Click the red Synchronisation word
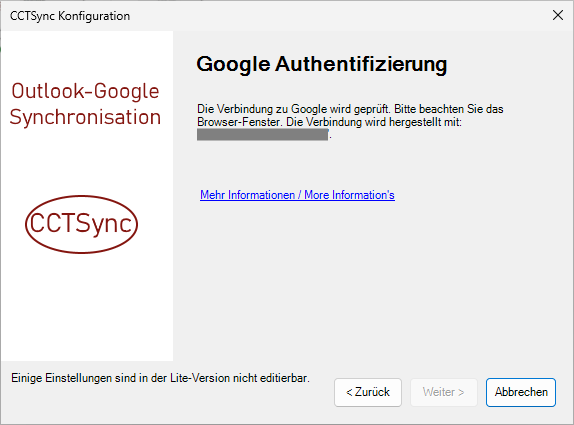The width and height of the screenshot is (574, 425). (x=85, y=118)
